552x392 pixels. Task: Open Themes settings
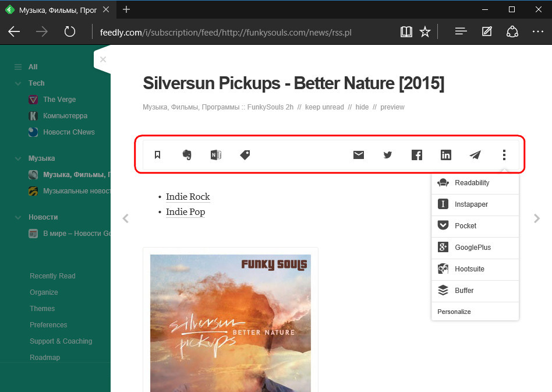(43, 309)
